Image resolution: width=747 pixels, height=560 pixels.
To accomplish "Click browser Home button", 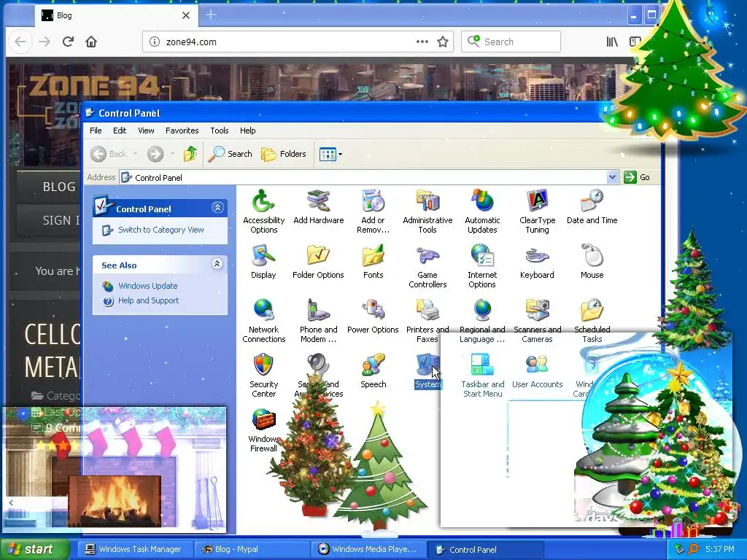I will pos(91,42).
